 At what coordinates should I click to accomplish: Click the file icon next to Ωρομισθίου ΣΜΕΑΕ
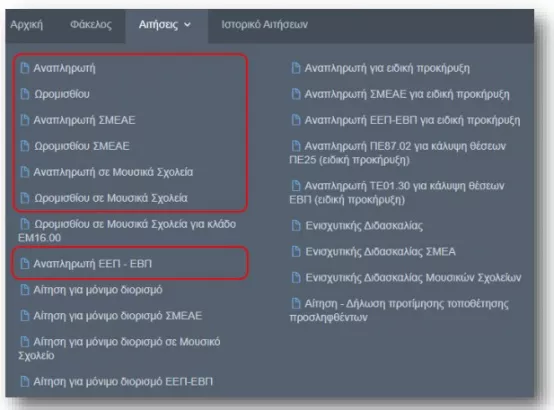[25, 146]
